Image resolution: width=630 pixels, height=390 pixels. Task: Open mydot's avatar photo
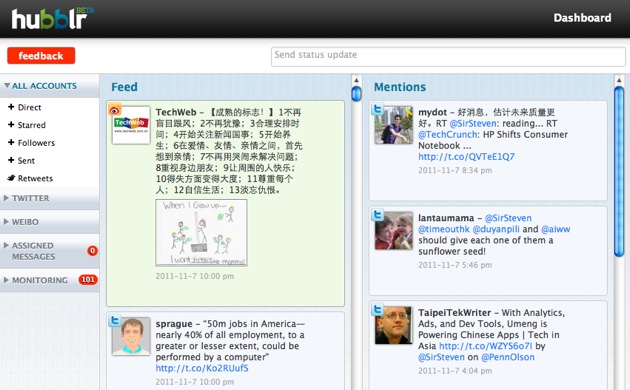click(394, 125)
